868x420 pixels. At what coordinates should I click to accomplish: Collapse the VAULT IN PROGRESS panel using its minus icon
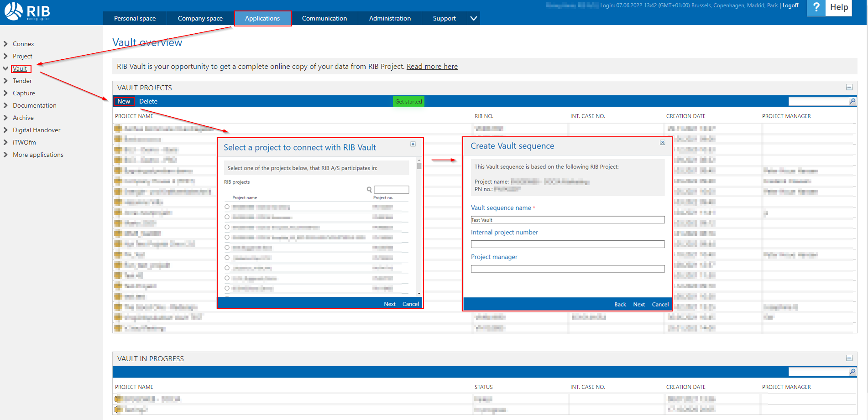[849, 358]
